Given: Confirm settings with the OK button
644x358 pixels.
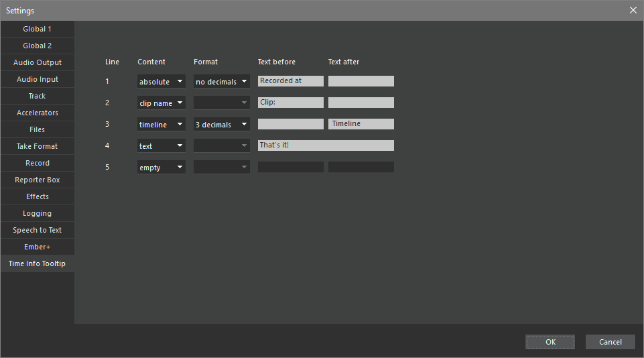Looking at the screenshot, I should coord(550,342).
